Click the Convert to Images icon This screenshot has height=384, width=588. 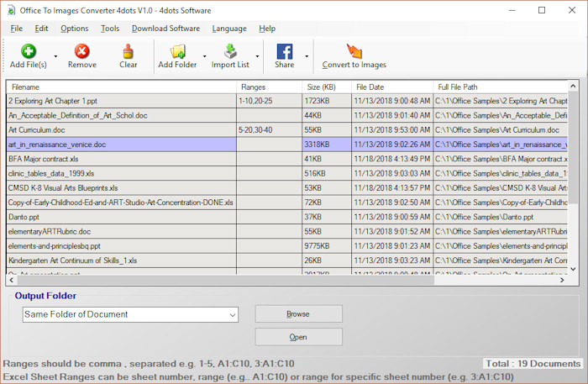(354, 51)
